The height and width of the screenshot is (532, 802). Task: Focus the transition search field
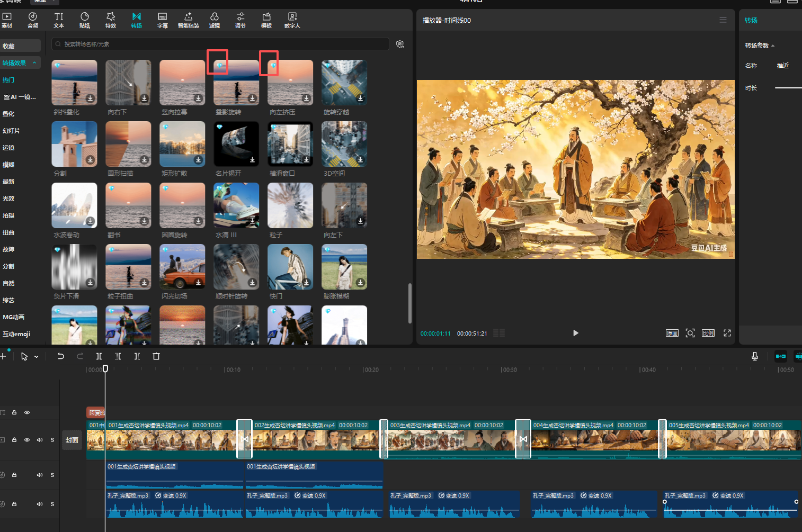220,44
